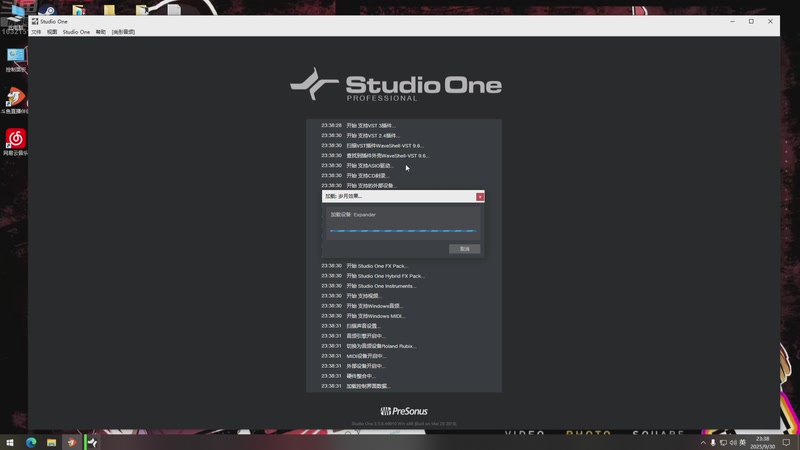This screenshot has width=800, height=450.
Task: Click the orange streaming app taskbar icon
Action: (x=72, y=442)
